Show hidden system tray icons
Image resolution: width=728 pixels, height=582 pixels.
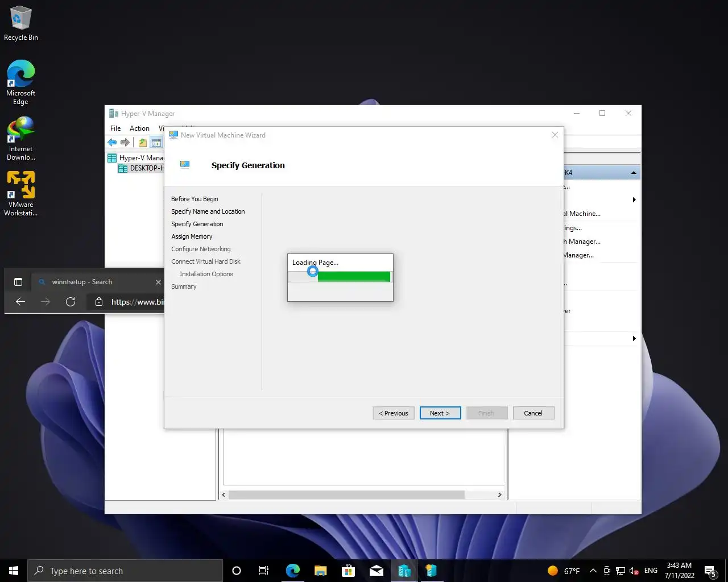click(x=593, y=571)
